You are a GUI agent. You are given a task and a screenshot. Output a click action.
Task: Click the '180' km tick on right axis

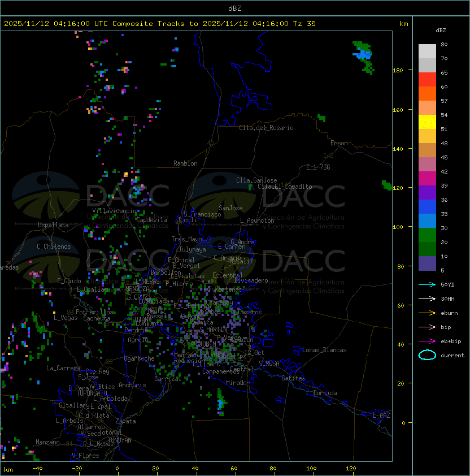point(398,70)
